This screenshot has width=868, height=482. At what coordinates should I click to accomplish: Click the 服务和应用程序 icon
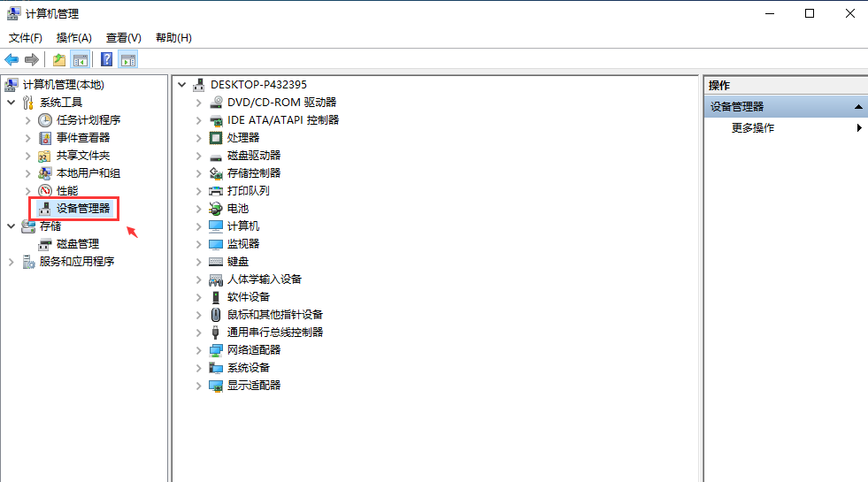[x=28, y=262]
